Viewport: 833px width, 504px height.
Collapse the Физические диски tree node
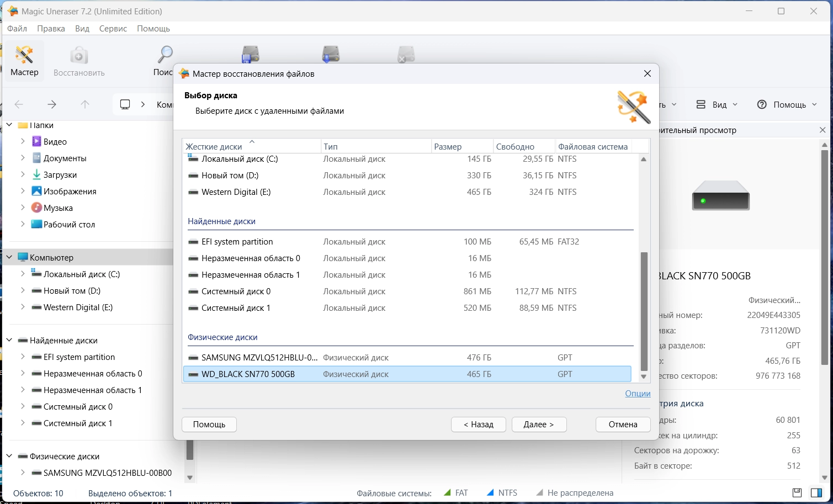(9, 456)
